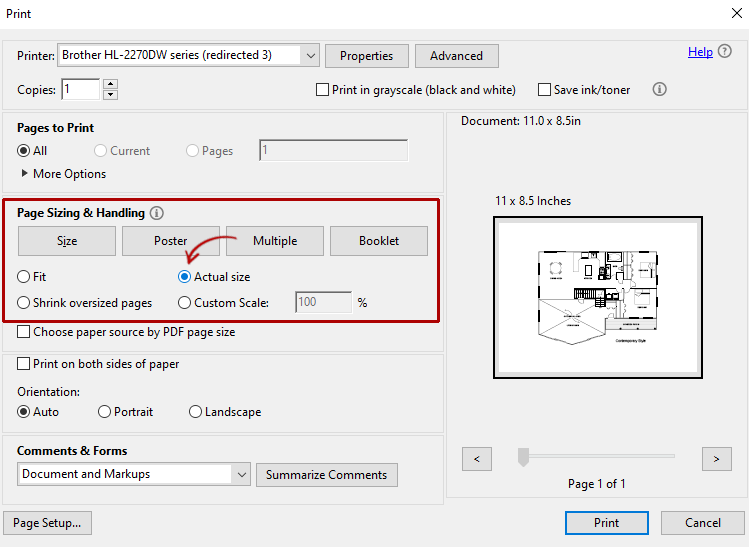Expand More Options under Pages to Print
Screen dimensions: 749x547
[x=25, y=174]
